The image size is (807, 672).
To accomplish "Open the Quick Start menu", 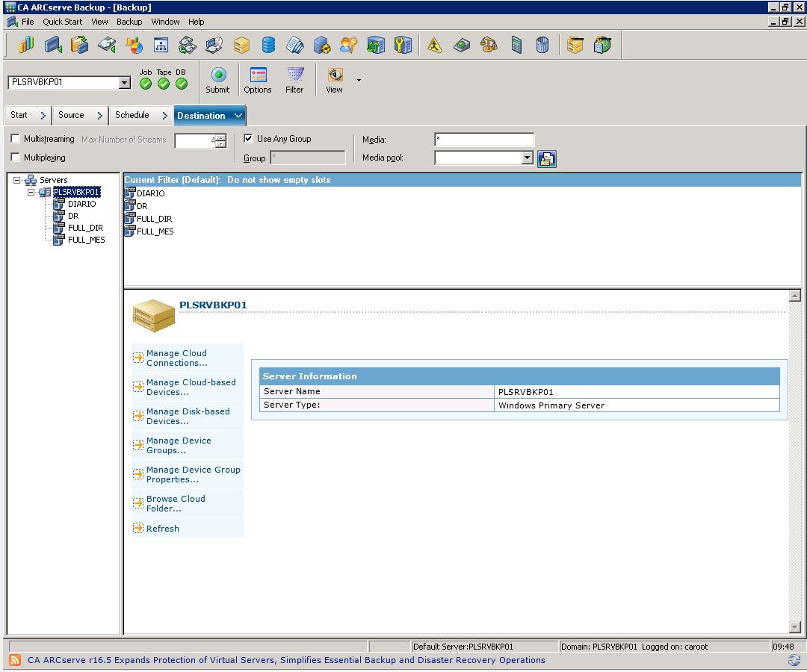I will [x=62, y=22].
